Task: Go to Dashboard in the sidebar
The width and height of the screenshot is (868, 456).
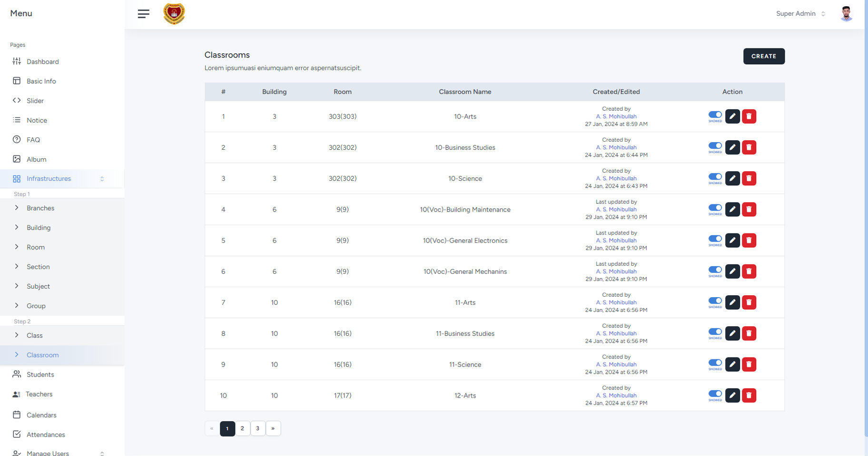Action: tap(42, 62)
